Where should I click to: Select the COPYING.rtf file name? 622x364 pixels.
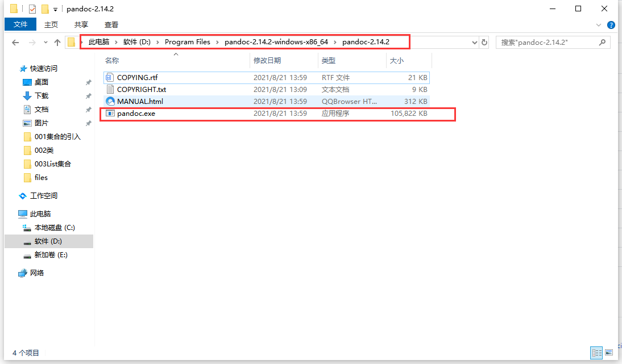[x=137, y=78]
